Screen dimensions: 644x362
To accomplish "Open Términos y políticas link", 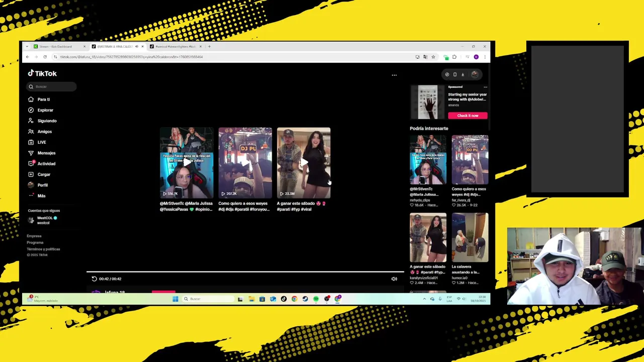I will (x=43, y=249).
